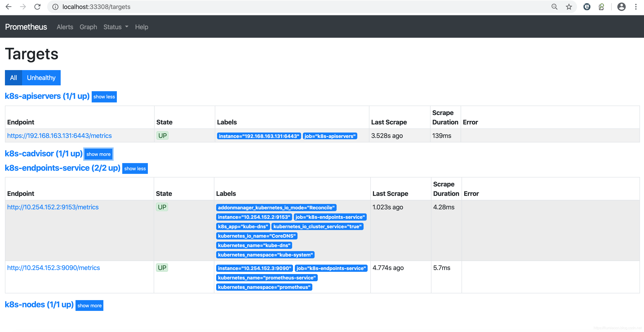Go back to the previous page
This screenshot has width=644, height=332.
pyautogui.click(x=9, y=7)
